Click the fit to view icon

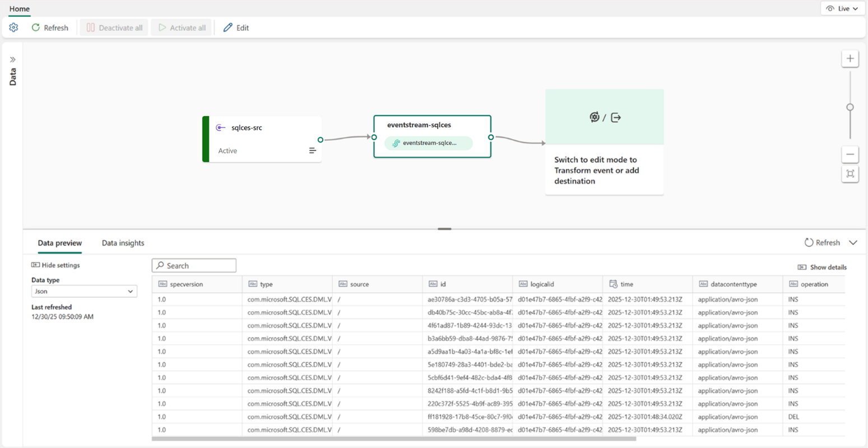click(850, 174)
